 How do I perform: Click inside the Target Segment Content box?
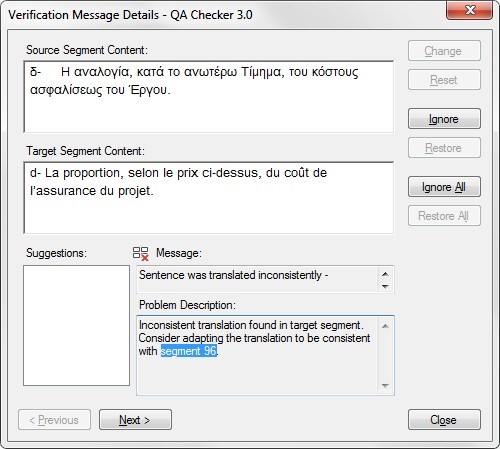209,198
